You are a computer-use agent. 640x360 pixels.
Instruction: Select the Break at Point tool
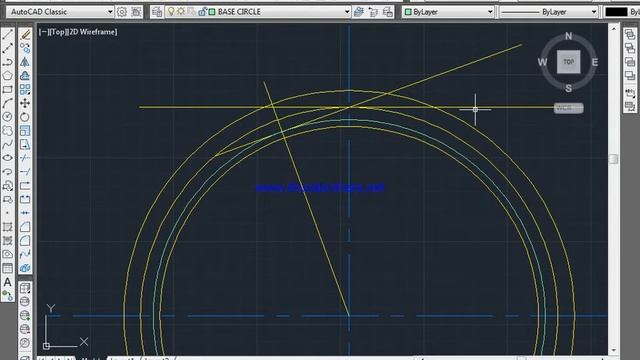point(25,186)
